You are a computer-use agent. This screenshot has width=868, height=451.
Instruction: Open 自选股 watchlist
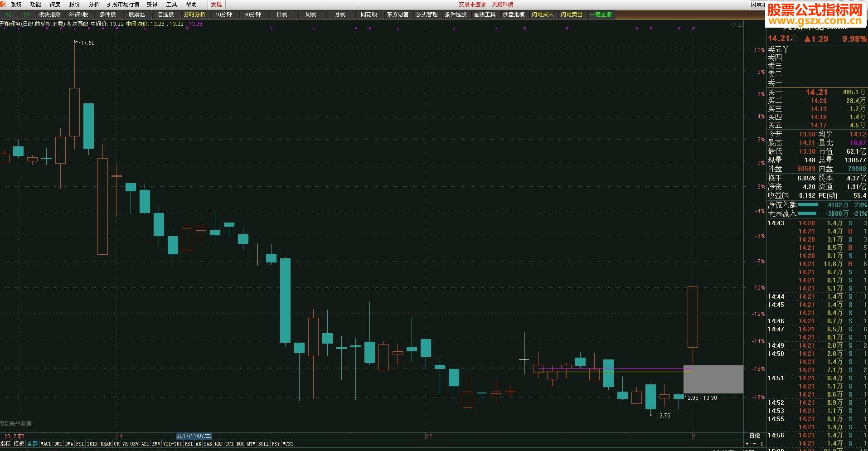point(165,15)
